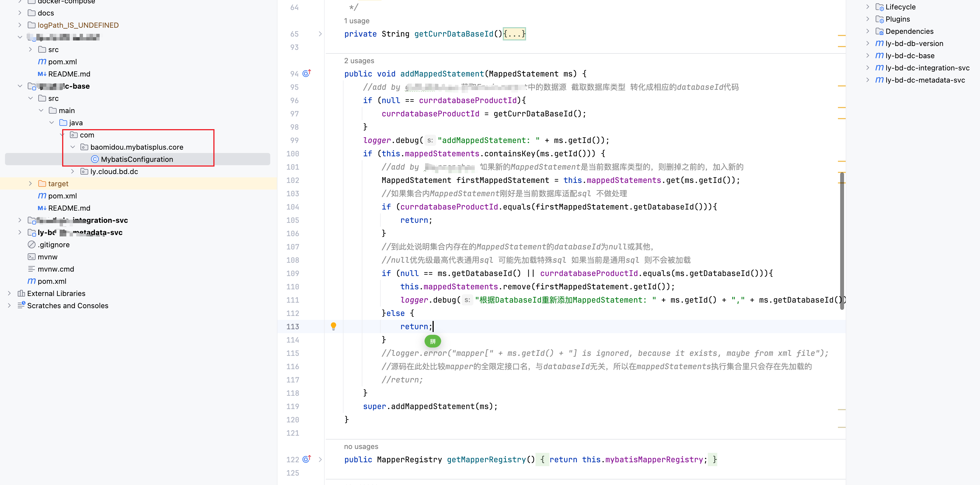Click the green hash floating badge in the editor
The width and height of the screenshot is (980, 485).
tap(433, 341)
